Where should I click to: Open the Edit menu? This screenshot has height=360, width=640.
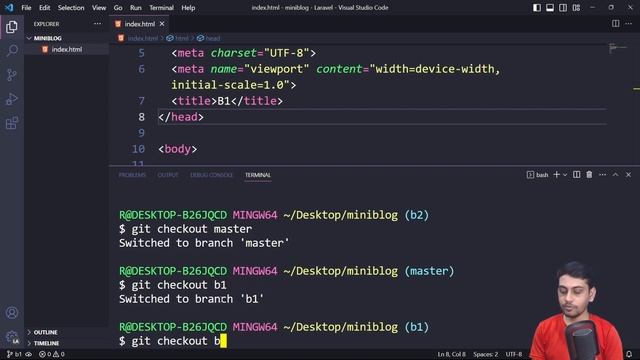(44, 8)
